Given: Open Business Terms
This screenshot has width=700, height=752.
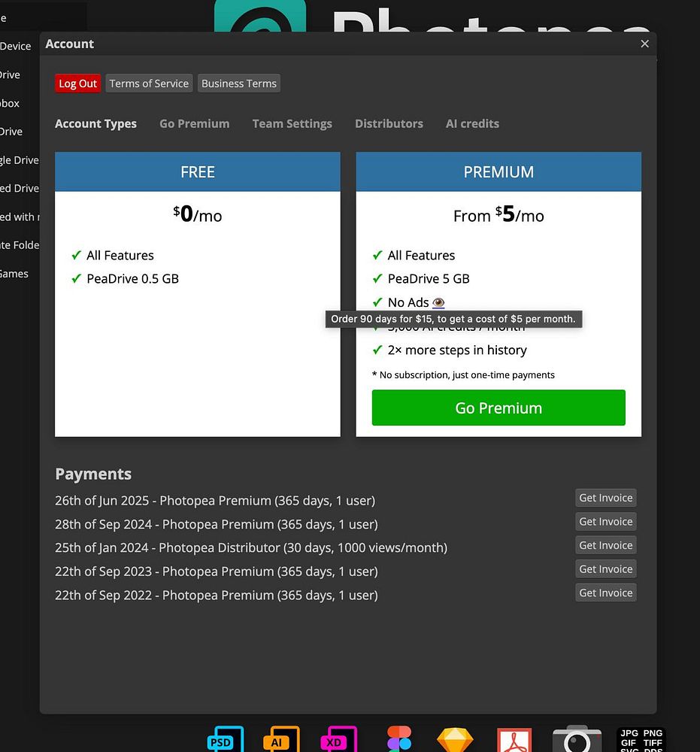Looking at the screenshot, I should pyautogui.click(x=239, y=83).
